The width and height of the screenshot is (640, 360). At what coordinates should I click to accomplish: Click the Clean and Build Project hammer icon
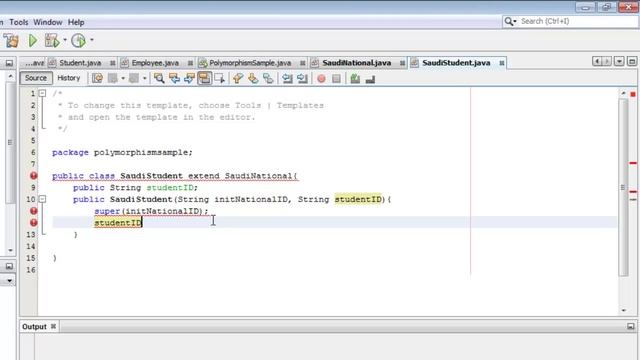[x=11, y=40]
